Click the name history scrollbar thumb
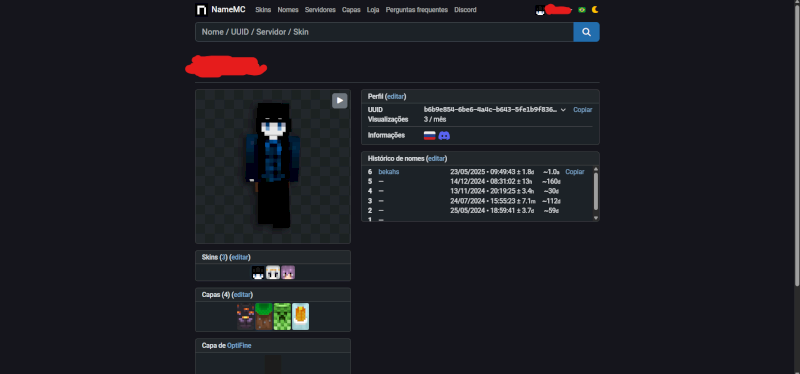 coord(595,191)
